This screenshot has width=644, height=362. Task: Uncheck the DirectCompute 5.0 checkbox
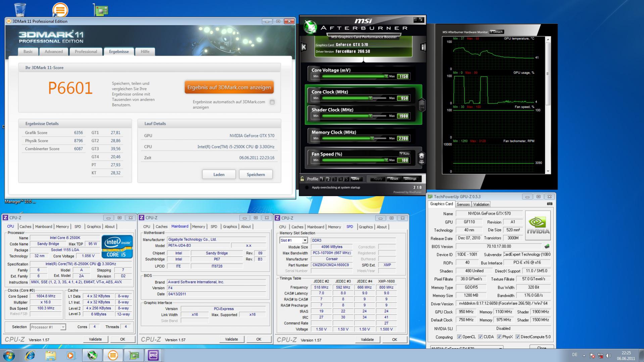pyautogui.click(x=517, y=337)
